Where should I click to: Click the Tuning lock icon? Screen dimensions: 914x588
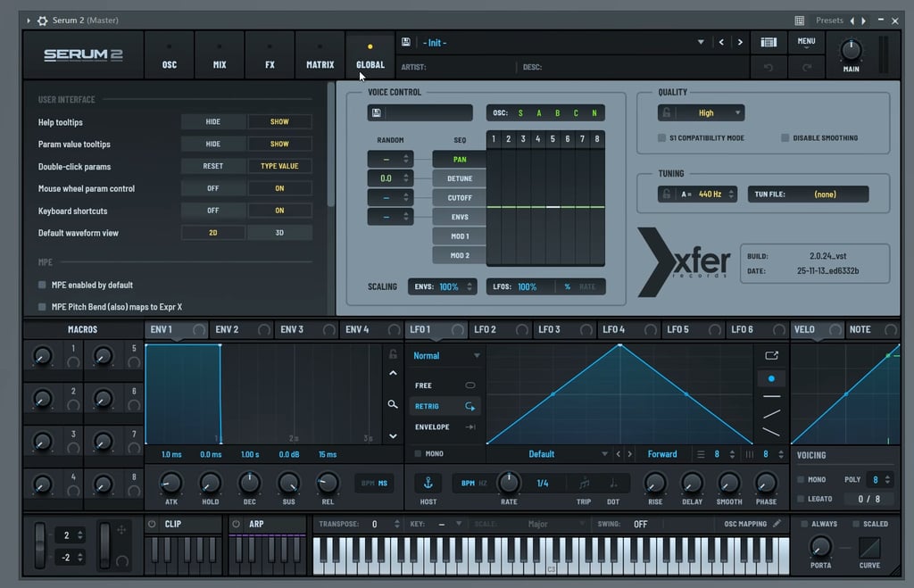(666, 194)
